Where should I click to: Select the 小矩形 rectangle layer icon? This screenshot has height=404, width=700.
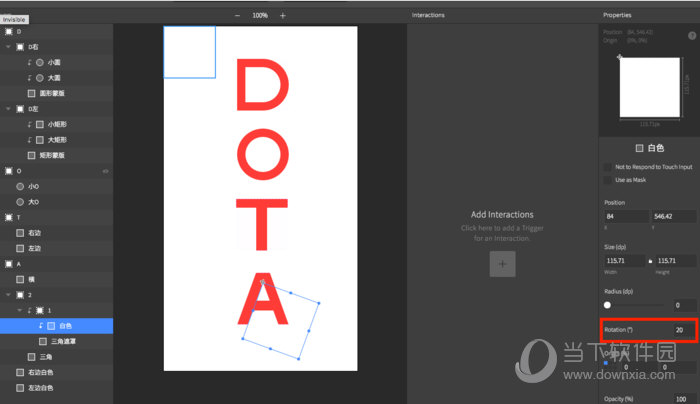pos(40,125)
